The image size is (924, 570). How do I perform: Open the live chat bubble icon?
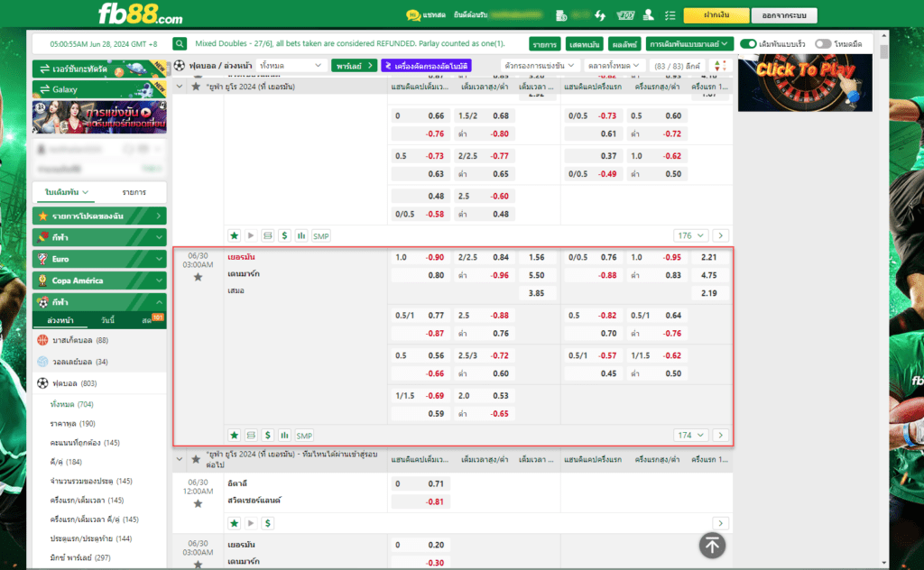pos(413,15)
